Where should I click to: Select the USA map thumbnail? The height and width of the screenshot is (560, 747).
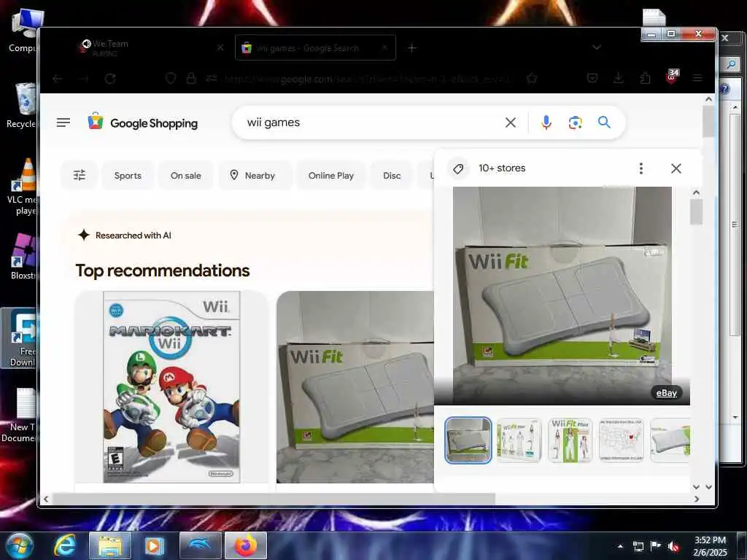(621, 440)
